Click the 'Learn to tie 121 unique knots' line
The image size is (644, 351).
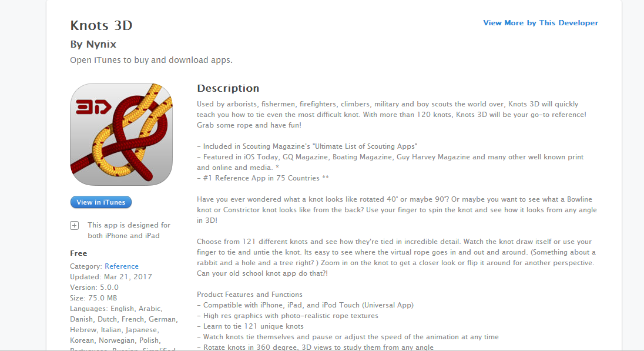250,326
